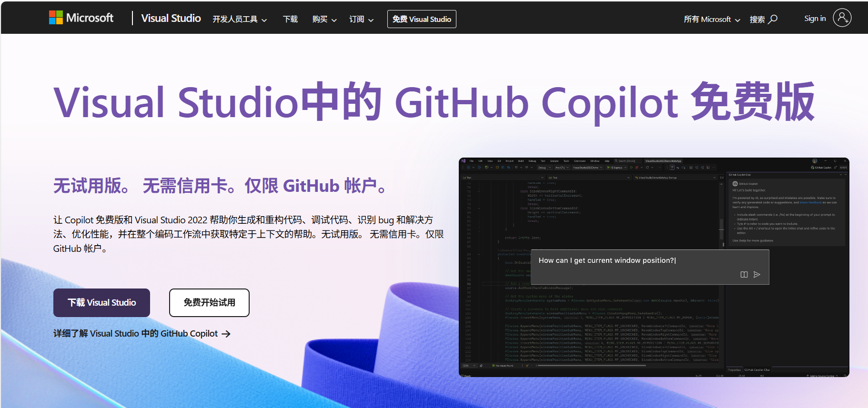This screenshot has width=868, height=408.
Task: Expand the 订阅 dropdown menu
Action: (361, 19)
